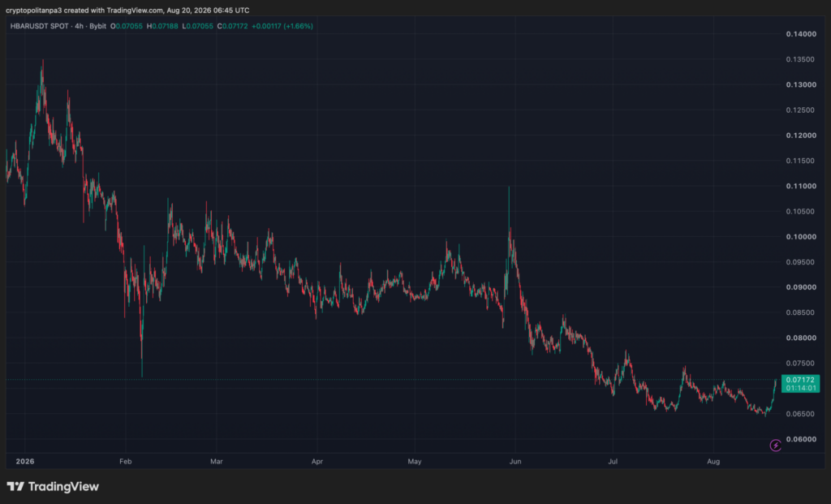This screenshot has width=831, height=504.
Task: Click the 0.06000 price axis label
Action: (801, 439)
